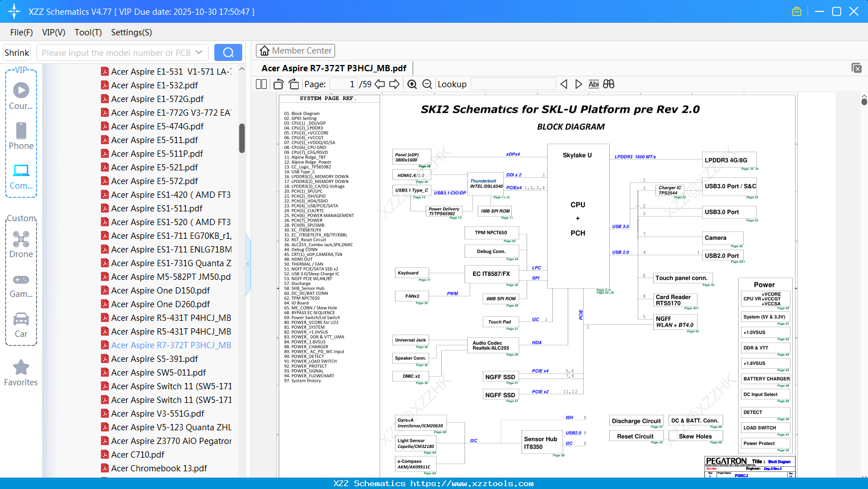Open the File(F) menu

22,32
